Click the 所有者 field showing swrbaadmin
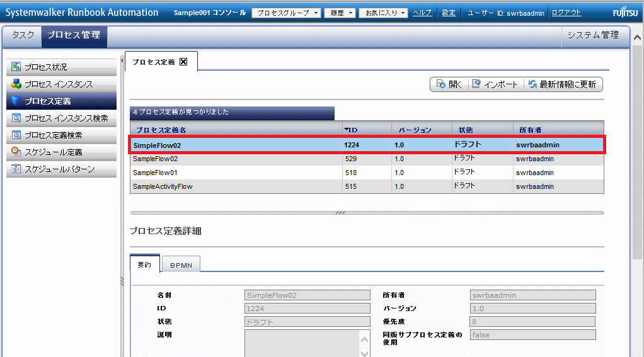Image resolution: width=644 pixels, height=357 pixels. coord(532,295)
